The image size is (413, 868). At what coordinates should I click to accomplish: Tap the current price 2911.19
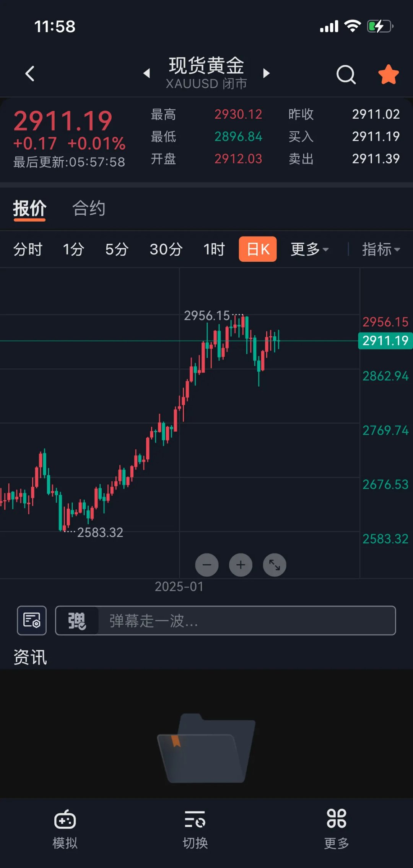point(63,121)
